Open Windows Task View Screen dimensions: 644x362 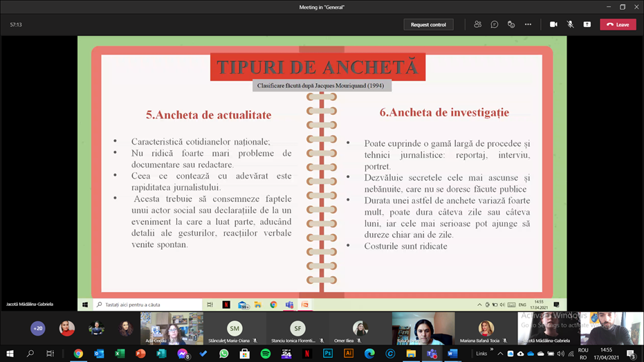[x=50, y=354]
